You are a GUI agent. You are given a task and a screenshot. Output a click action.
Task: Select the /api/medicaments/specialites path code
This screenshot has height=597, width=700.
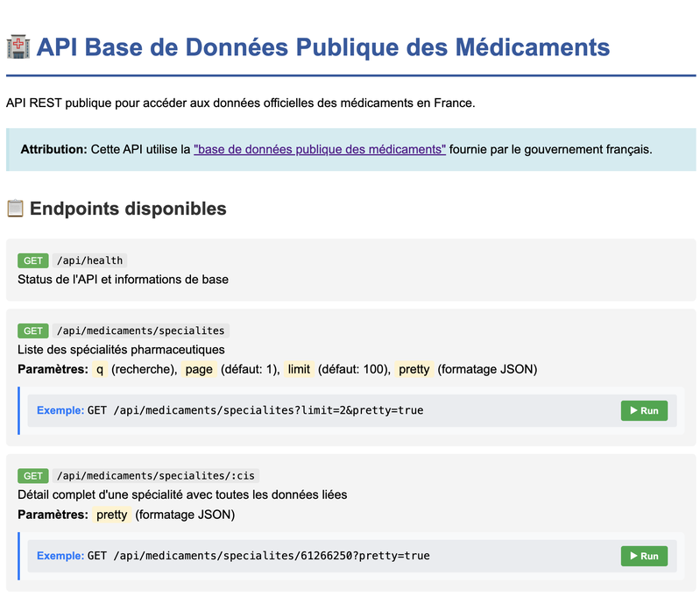point(141,330)
